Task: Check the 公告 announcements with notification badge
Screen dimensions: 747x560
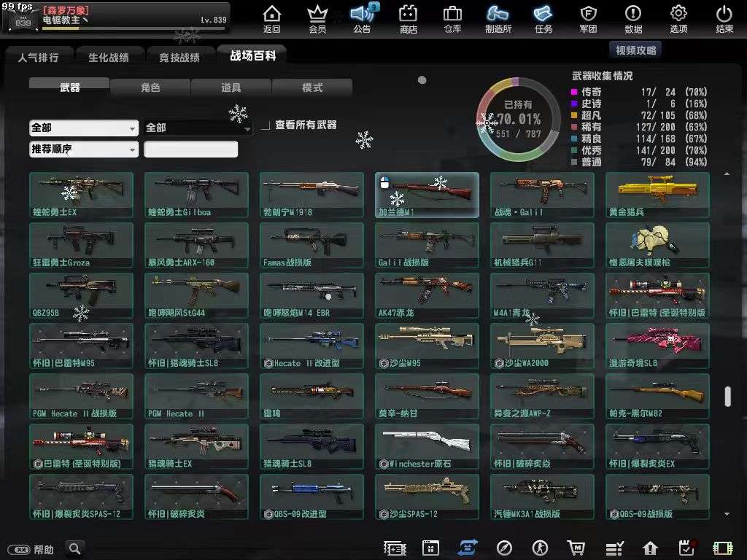Action: [x=362, y=17]
